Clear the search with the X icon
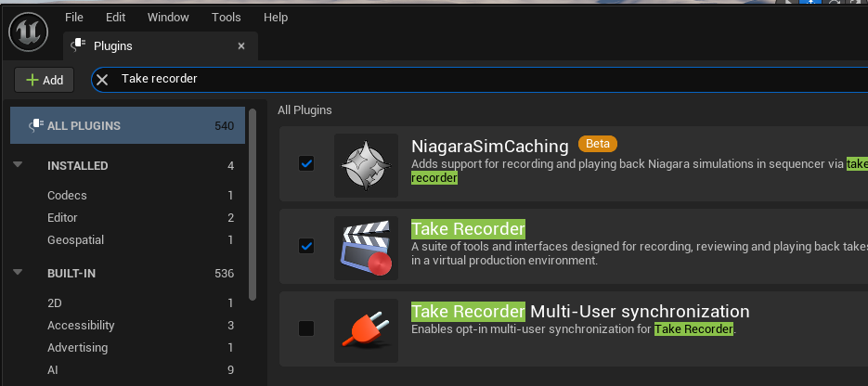Viewport: 868px width, 386px height. point(102,80)
